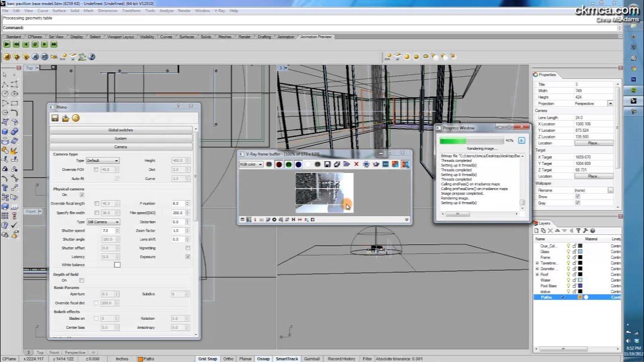Delete layer X icon in Layers panel

click(x=550, y=231)
